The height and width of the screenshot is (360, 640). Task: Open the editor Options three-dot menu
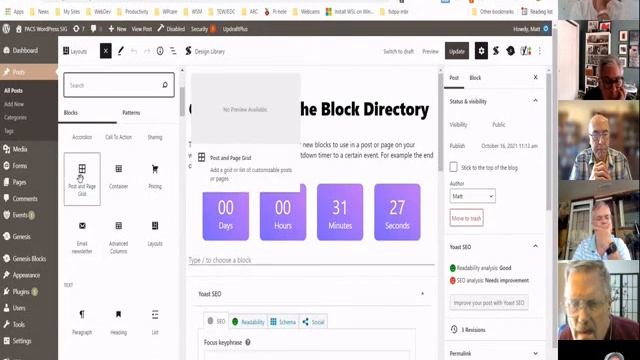click(x=540, y=51)
